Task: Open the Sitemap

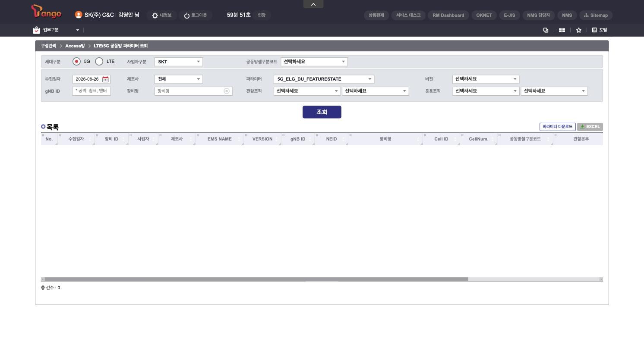Action: coord(596,16)
